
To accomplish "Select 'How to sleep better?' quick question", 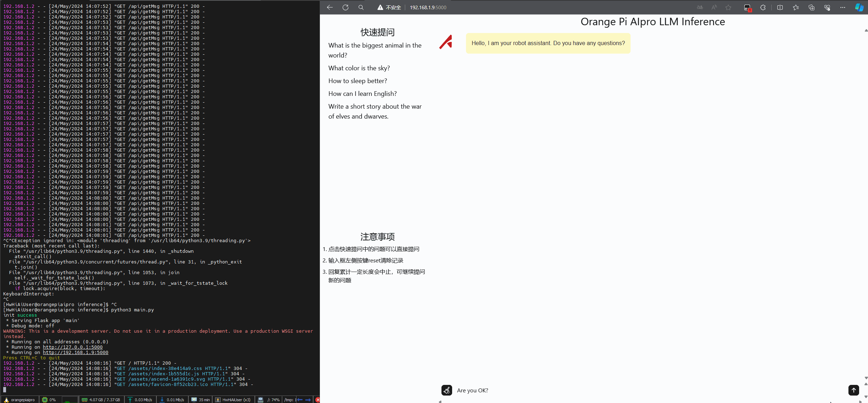I will click(x=358, y=81).
